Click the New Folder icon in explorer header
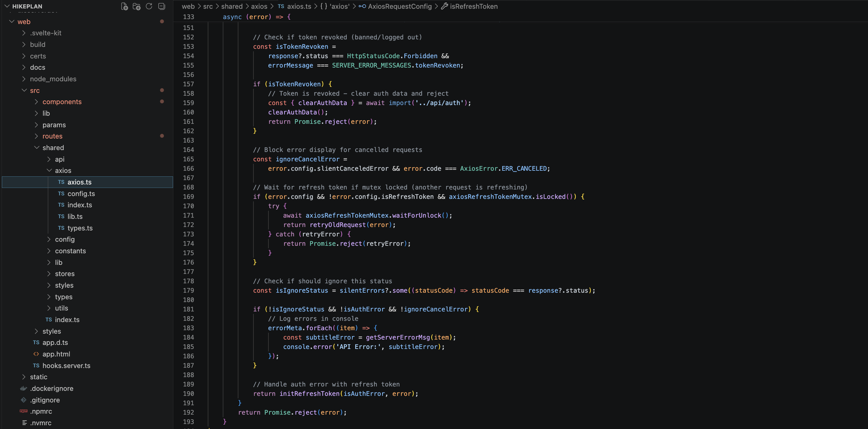The height and width of the screenshot is (429, 868). point(136,6)
